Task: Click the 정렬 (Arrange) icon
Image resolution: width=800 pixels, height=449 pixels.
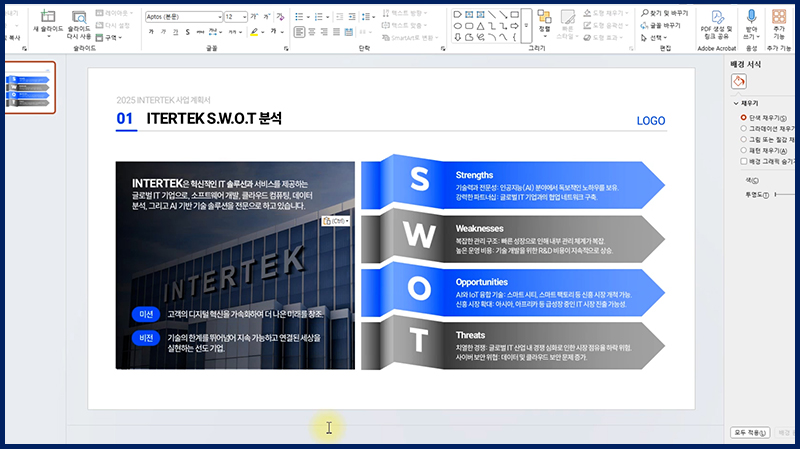Action: click(x=544, y=17)
